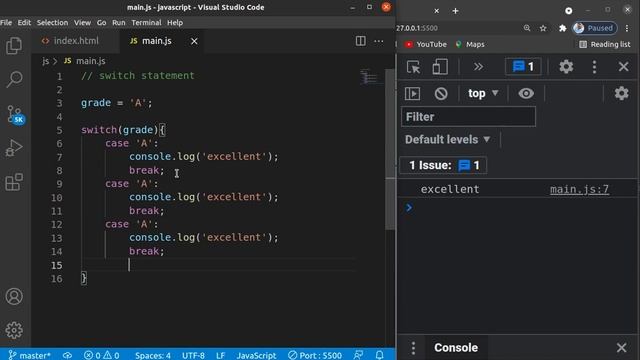Open the Maps bookmark
The height and width of the screenshot is (360, 640).
(470, 44)
